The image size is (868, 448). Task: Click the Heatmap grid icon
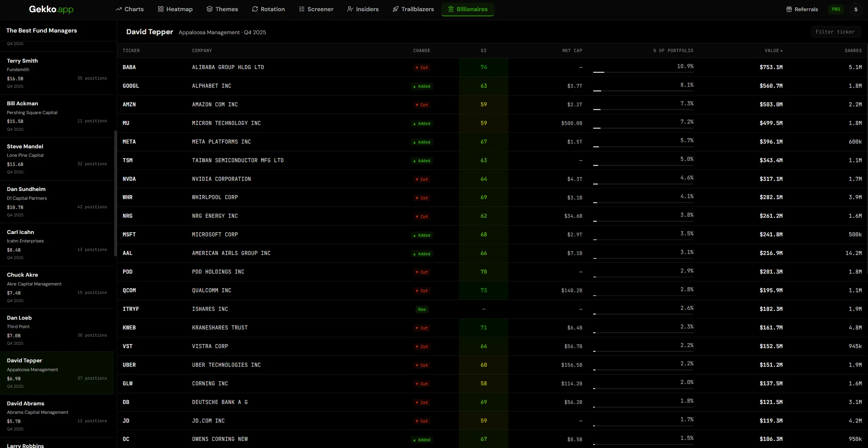pos(161,9)
